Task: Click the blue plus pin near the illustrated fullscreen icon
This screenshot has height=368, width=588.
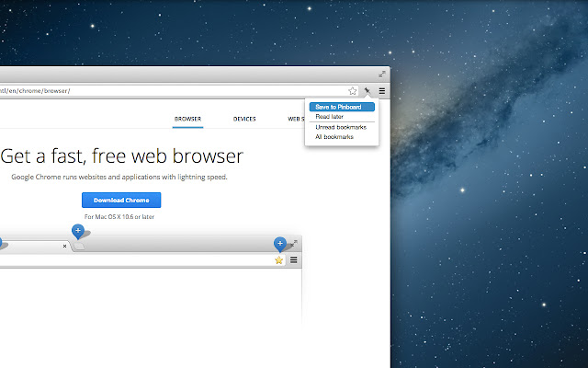Action: (x=280, y=244)
